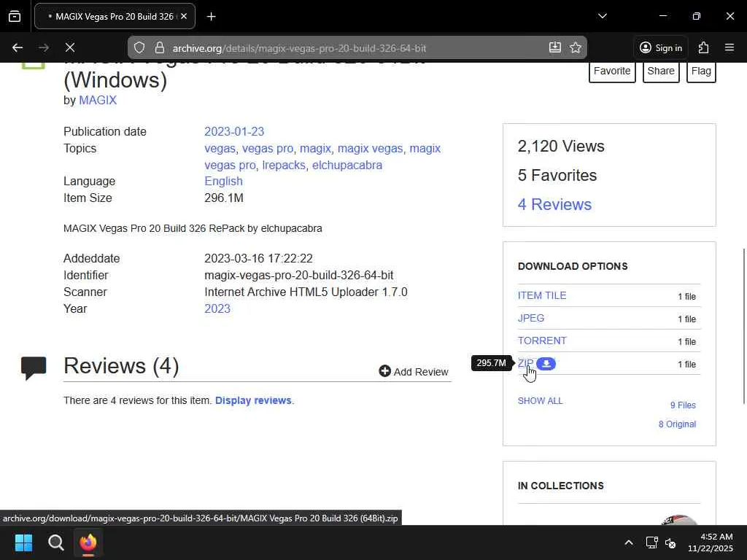The width and height of the screenshot is (747, 560).
Task: Bookmark this page with star icon
Action: [x=576, y=47]
